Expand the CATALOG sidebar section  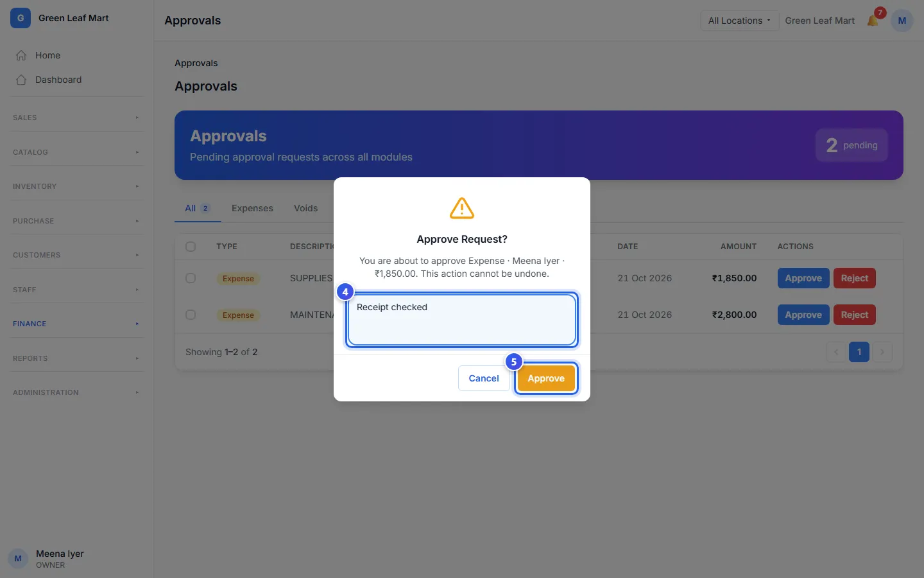pos(76,152)
